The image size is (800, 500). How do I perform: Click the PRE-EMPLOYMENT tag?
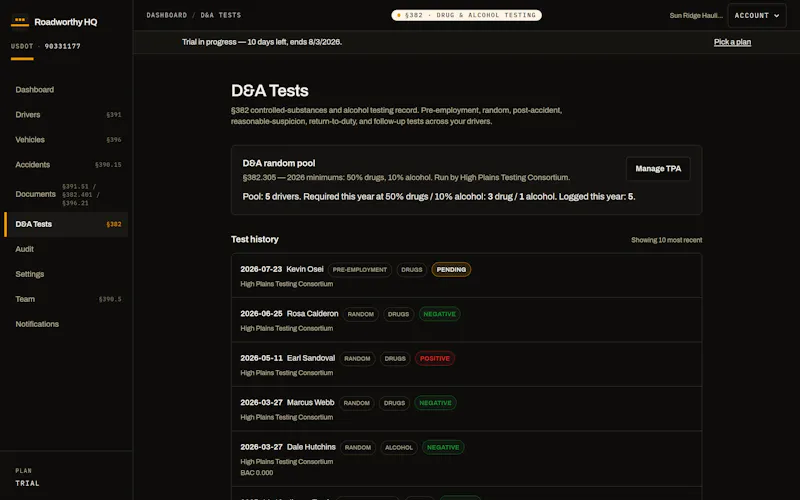click(x=360, y=269)
